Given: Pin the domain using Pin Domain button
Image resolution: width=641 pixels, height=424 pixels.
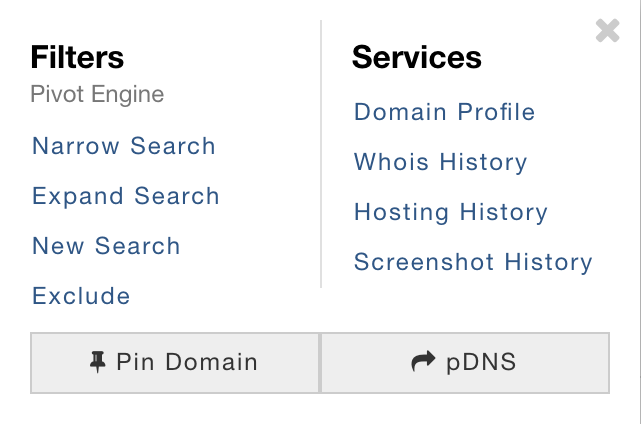Looking at the screenshot, I should tap(175, 363).
